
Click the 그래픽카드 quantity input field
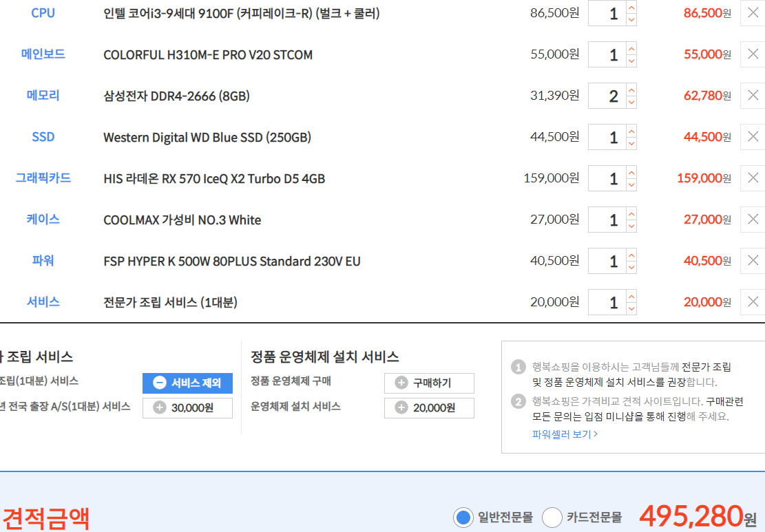[x=607, y=178]
